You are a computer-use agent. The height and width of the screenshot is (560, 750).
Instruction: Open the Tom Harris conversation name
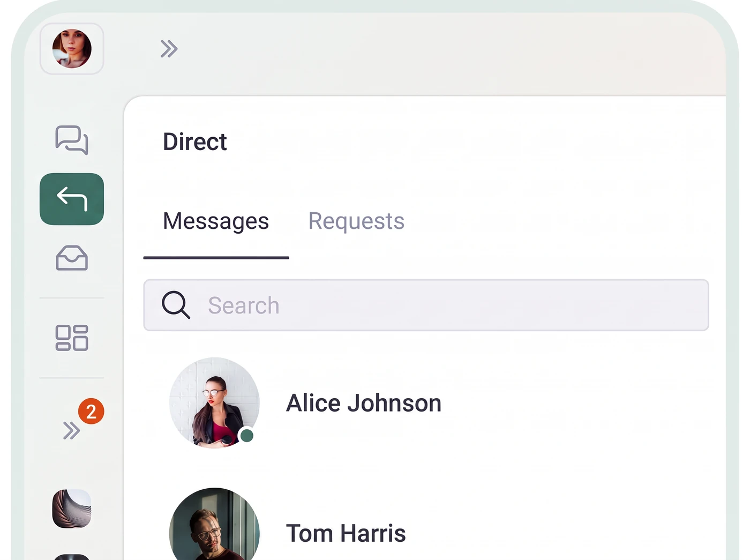pos(346,533)
